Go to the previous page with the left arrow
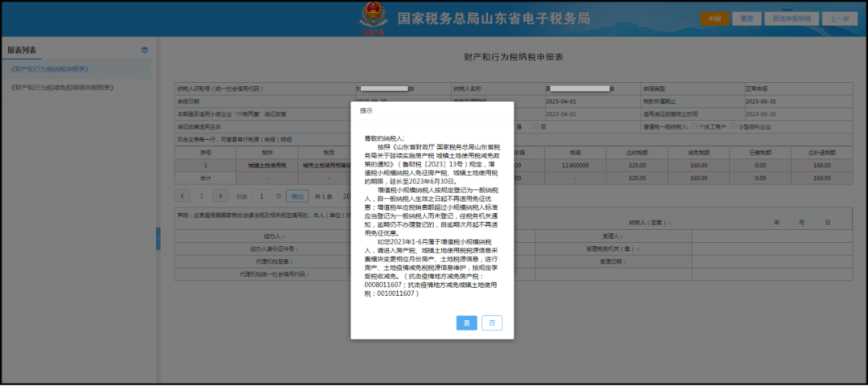 point(184,195)
